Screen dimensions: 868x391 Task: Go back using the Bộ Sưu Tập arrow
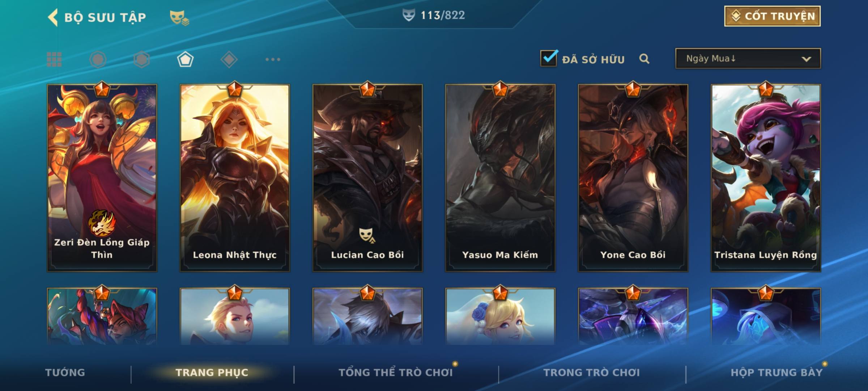coord(53,17)
